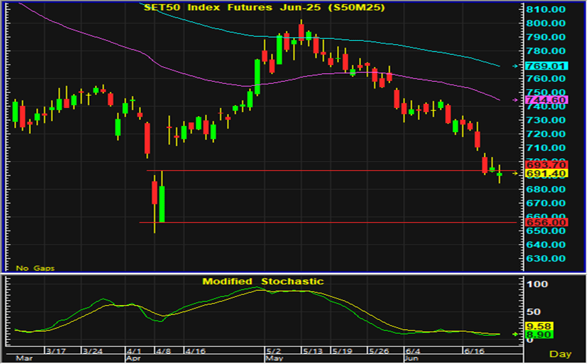The image size is (588, 364).
Task: Click the lower red horizontal line at 656.00
Action: pyautogui.click(x=336, y=222)
